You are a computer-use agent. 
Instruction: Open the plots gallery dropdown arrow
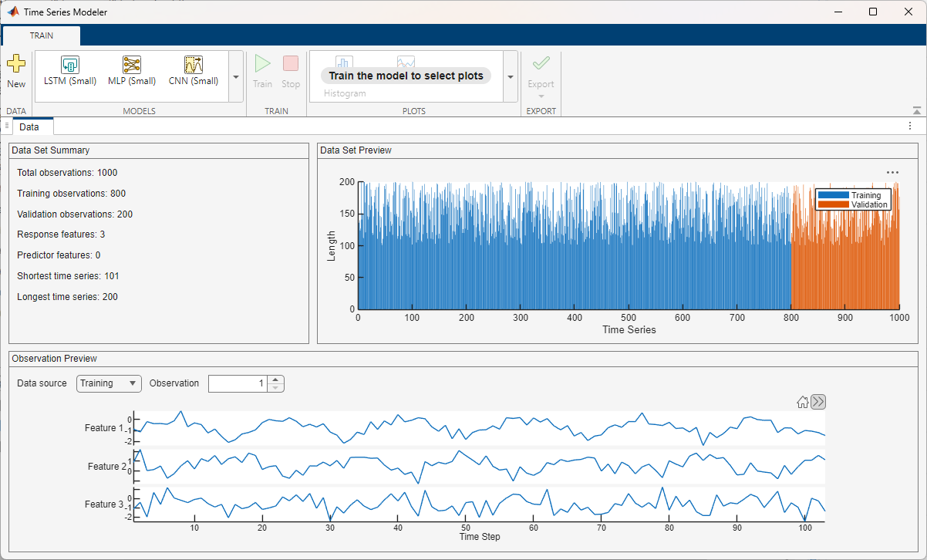[510, 76]
